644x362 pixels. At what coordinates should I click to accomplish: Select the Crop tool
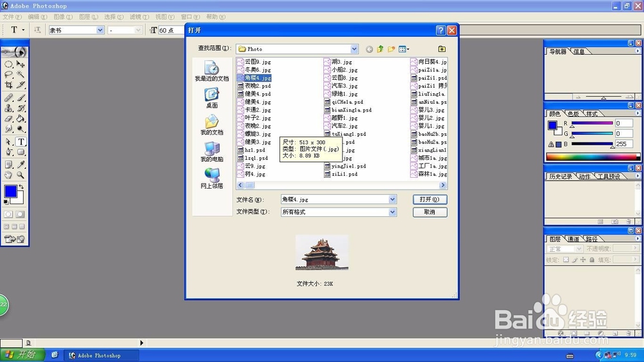click(8, 84)
